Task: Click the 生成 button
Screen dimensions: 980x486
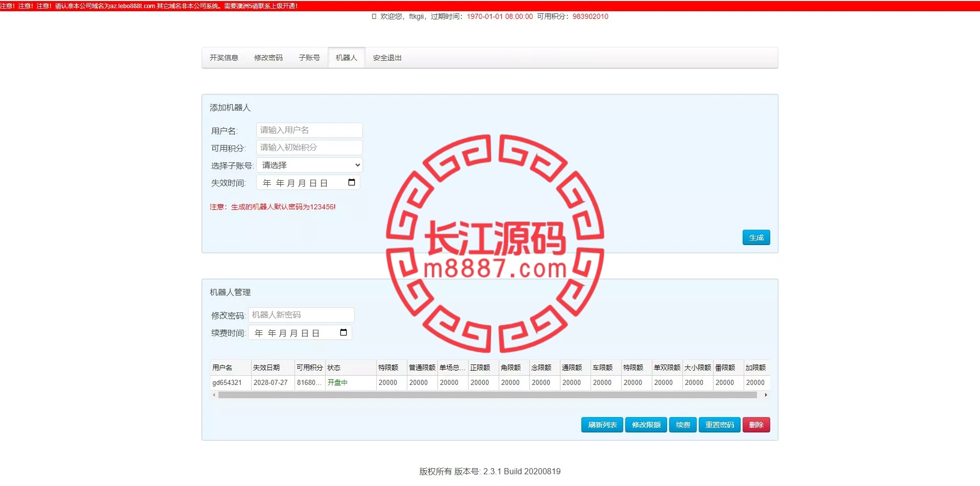Action: (756, 237)
